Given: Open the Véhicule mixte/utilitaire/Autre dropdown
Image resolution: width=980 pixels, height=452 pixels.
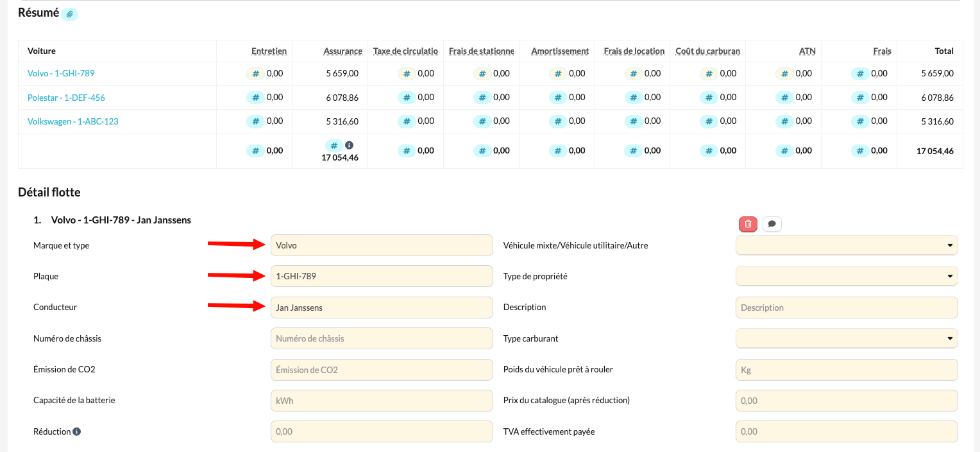Looking at the screenshot, I should click(x=847, y=245).
